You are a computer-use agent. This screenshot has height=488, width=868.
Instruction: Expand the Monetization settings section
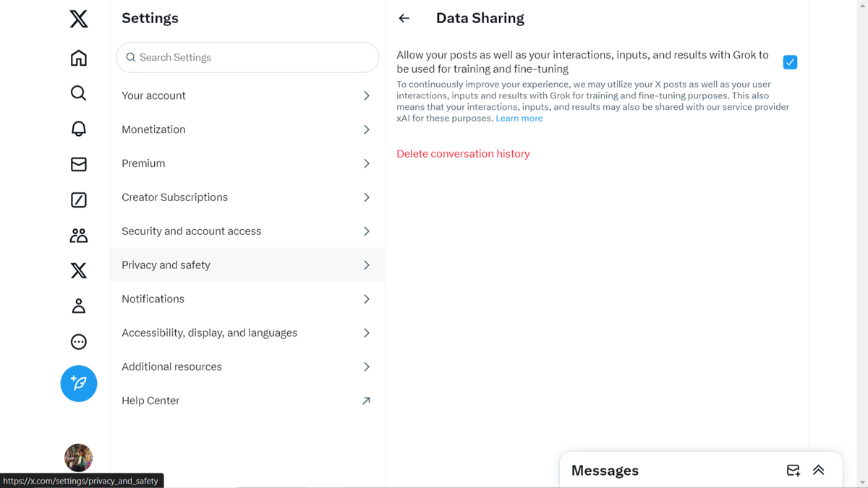[x=247, y=129]
